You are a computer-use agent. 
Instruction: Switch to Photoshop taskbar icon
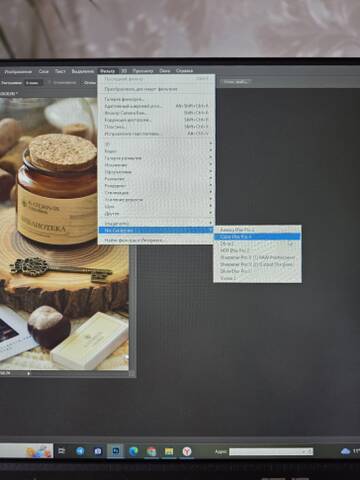click(x=115, y=451)
